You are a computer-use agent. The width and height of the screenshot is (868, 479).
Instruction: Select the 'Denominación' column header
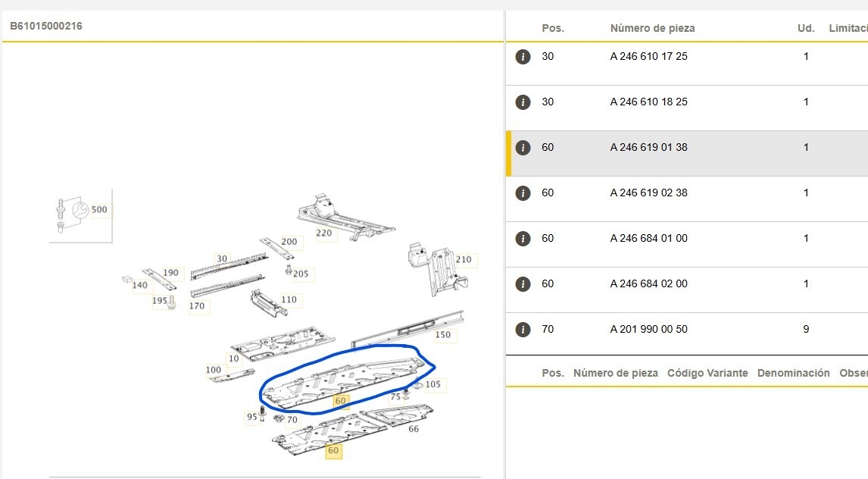(x=793, y=374)
